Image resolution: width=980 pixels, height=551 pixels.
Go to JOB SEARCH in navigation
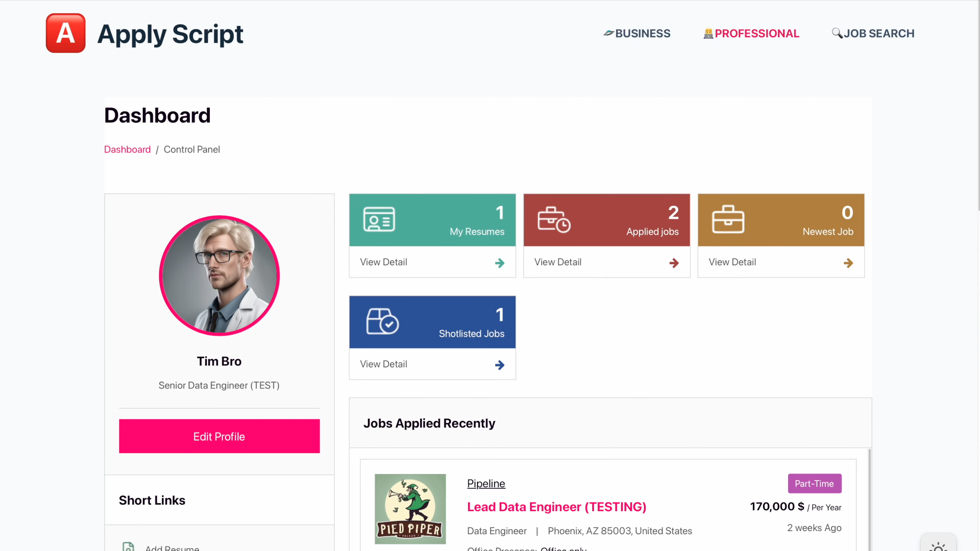click(873, 34)
